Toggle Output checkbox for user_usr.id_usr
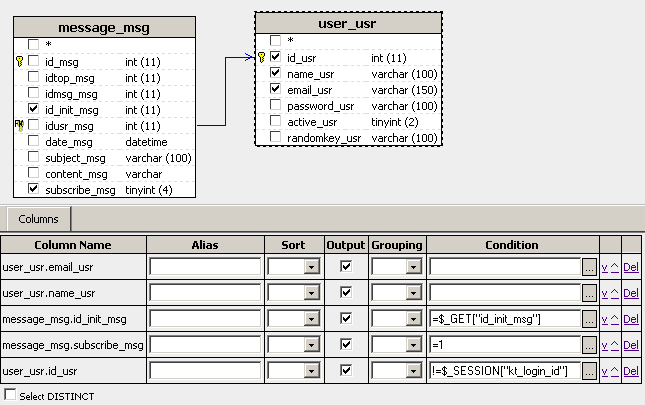 pos(346,371)
